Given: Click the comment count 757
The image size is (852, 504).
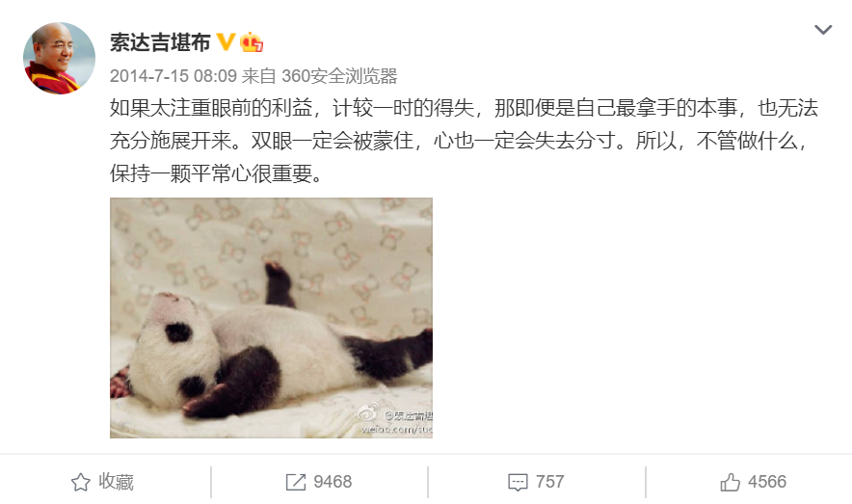Looking at the screenshot, I should coord(550,482).
